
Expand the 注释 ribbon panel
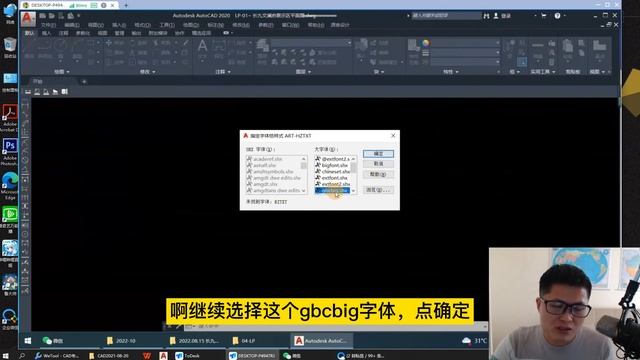223,72
